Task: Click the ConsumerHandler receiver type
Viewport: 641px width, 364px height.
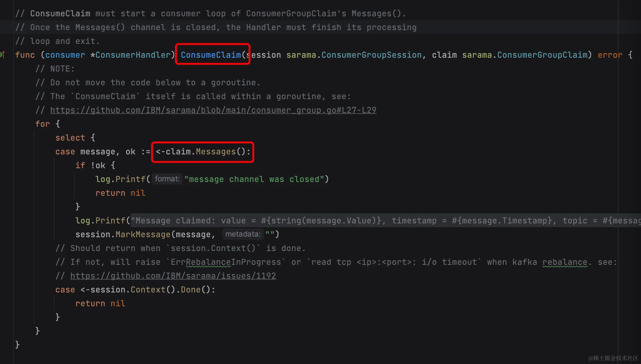Action: point(133,55)
